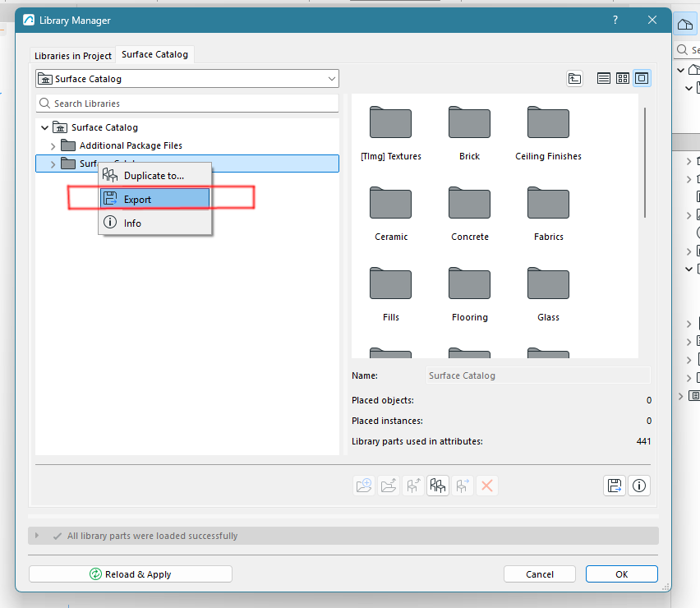Collapse the Surface Catalog tree root
Image resolution: width=700 pixels, height=608 pixels.
coord(44,127)
